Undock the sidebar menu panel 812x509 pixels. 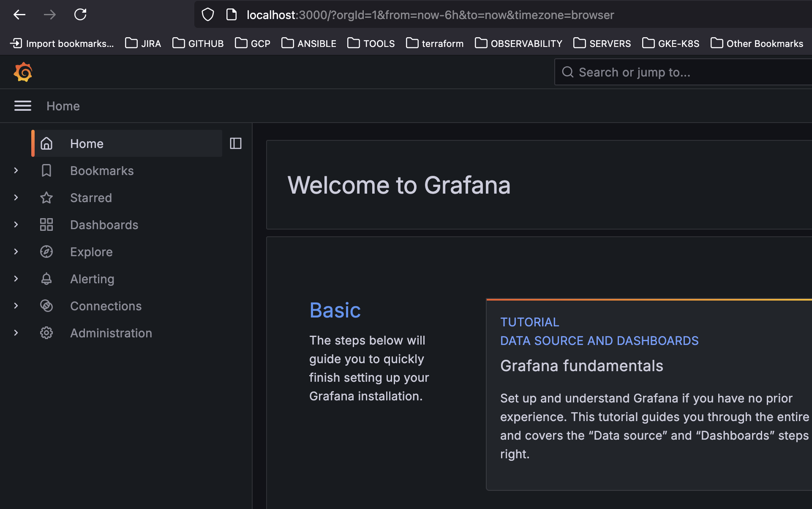[236, 143]
